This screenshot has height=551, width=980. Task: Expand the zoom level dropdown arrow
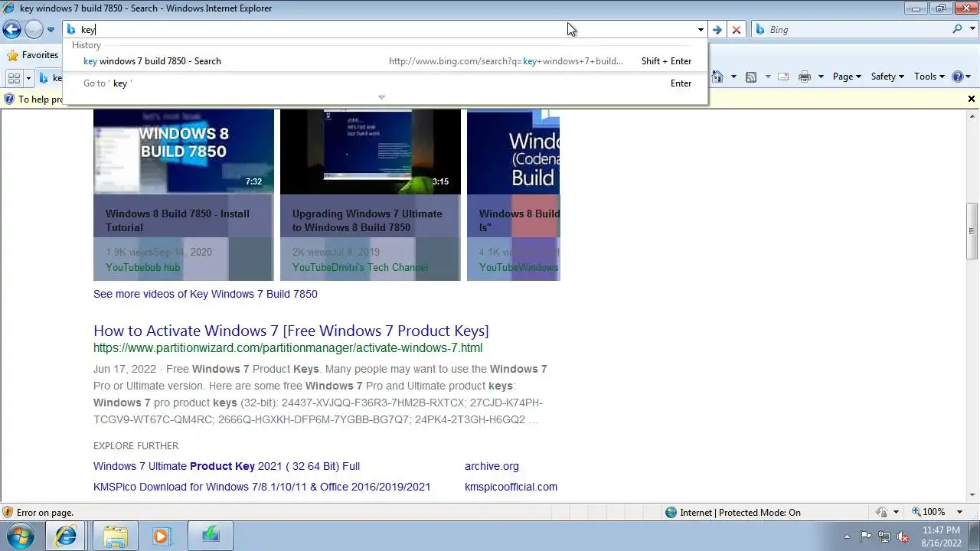click(960, 513)
